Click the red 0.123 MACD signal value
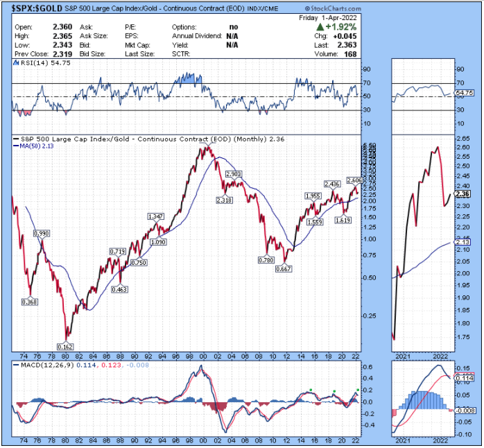 click(110, 365)
